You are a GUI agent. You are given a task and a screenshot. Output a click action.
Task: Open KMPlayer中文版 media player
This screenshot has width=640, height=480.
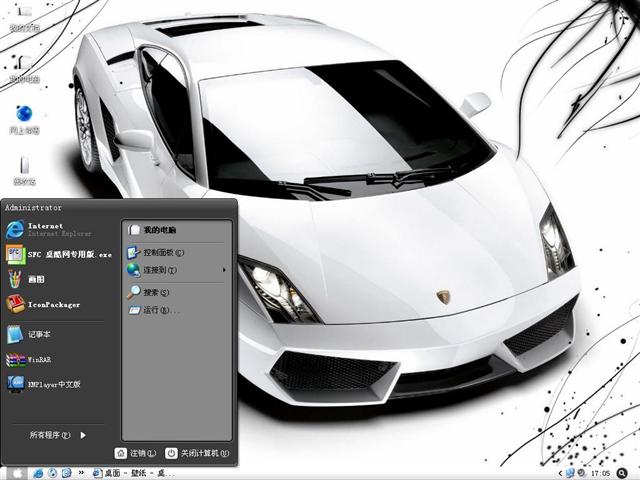click(x=50, y=383)
